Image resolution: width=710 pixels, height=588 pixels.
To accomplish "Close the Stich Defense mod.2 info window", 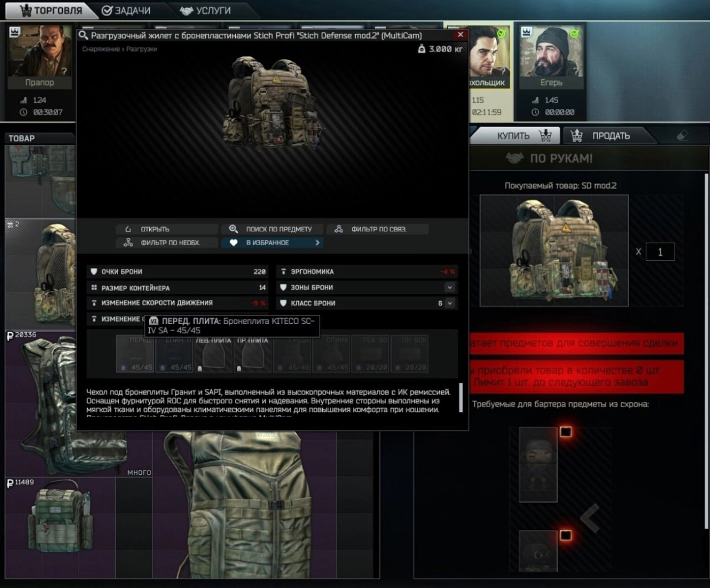I will tap(460, 34).
